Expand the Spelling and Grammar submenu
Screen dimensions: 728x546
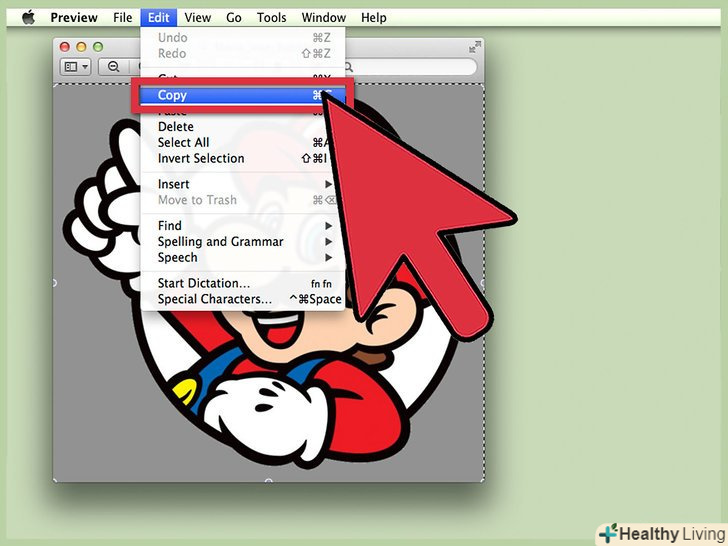click(x=242, y=241)
